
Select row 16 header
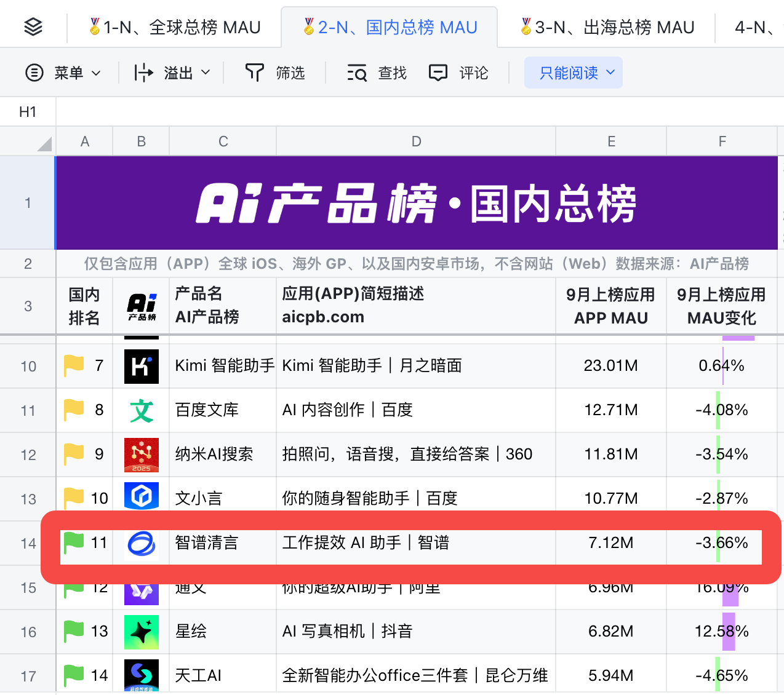(x=28, y=632)
